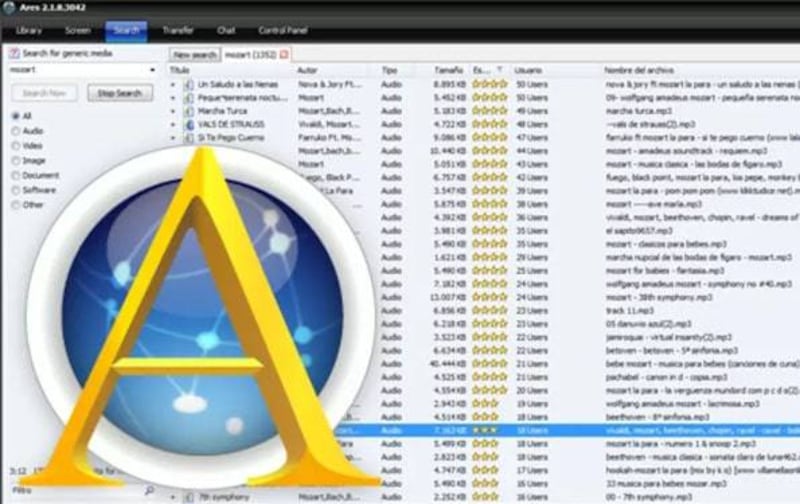Image resolution: width=800 pixels, height=504 pixels.
Task: Click the blue file icon of 'VALS DE STRAUSS'
Action: pyautogui.click(x=189, y=124)
